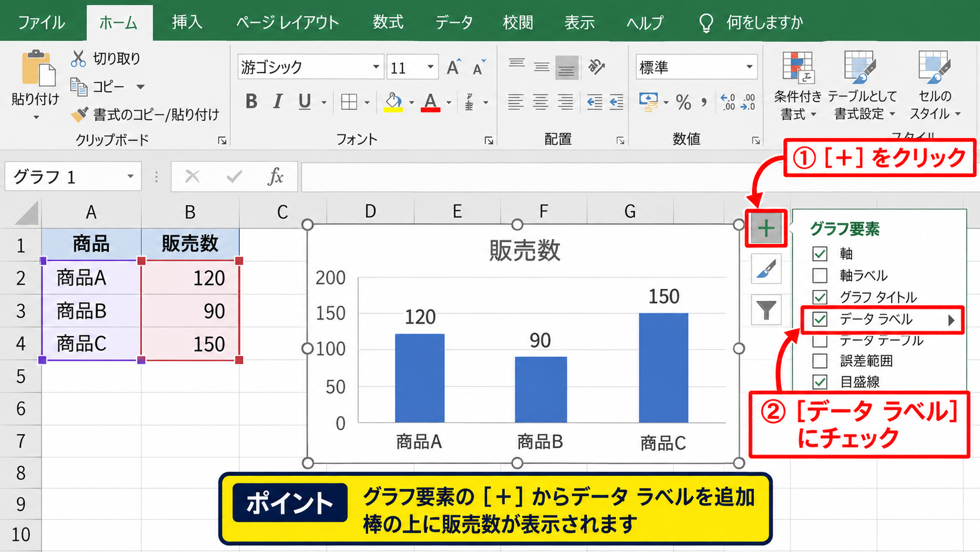
Task: Apply comma style
Action: pos(704,103)
